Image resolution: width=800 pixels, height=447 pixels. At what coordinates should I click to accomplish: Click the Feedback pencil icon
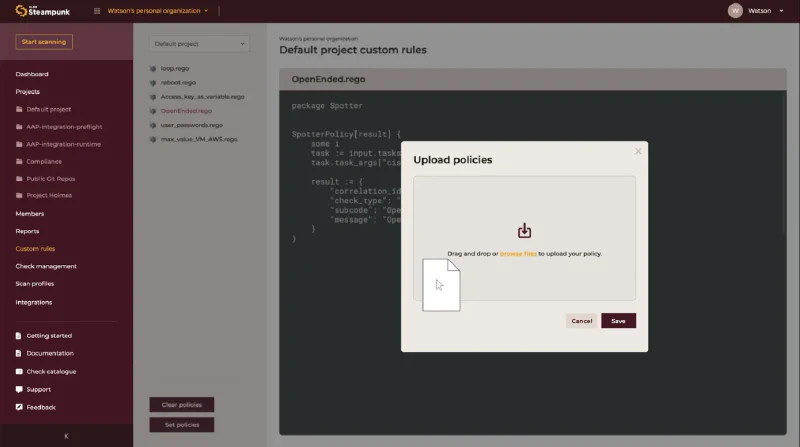click(x=19, y=407)
